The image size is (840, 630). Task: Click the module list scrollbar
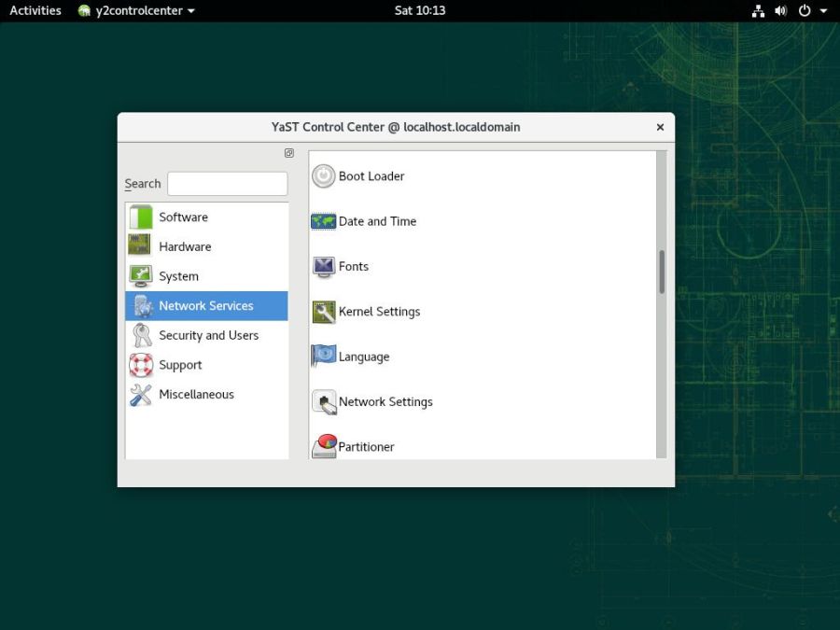point(663,271)
